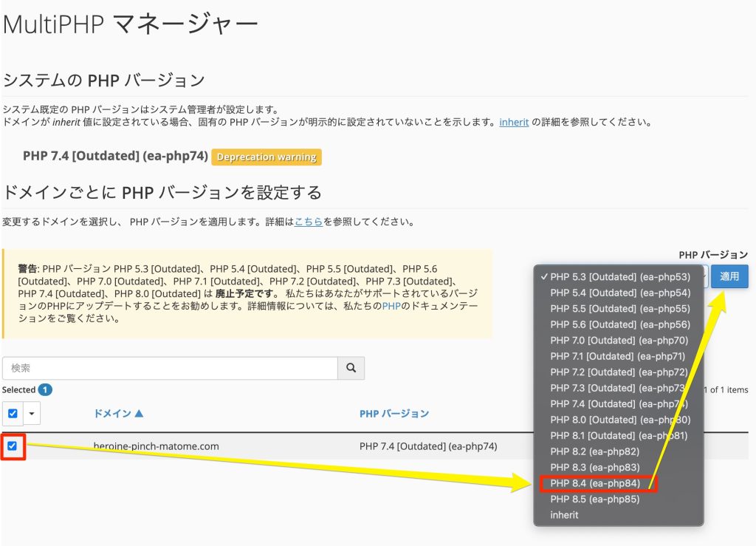This screenshot has width=756, height=546.
Task: Click the 適用 apply button
Action: pyautogui.click(x=729, y=276)
